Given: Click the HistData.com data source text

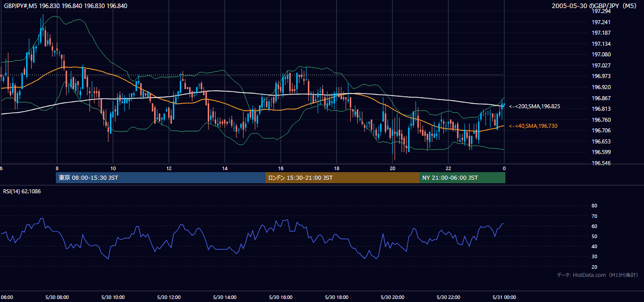Looking at the screenshot, I should pos(598,275).
